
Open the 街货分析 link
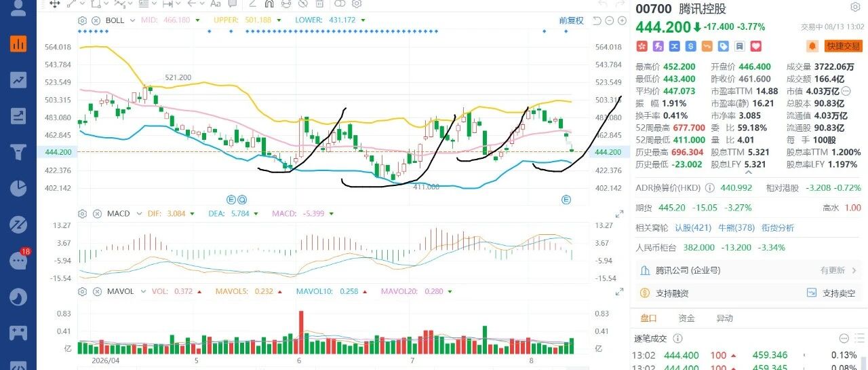(x=777, y=227)
